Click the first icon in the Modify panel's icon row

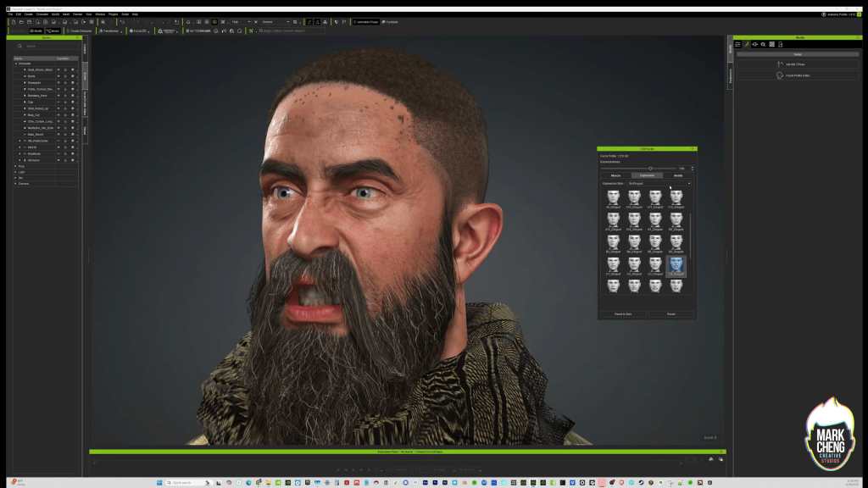click(737, 44)
